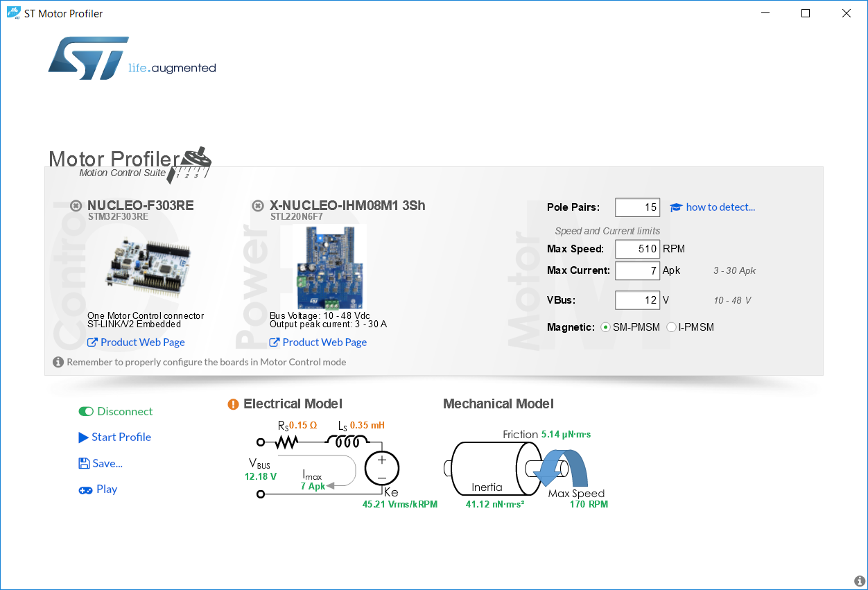Click the ST-LINK/V2 Embedded text
This screenshot has height=590, width=868.
pyautogui.click(x=134, y=324)
